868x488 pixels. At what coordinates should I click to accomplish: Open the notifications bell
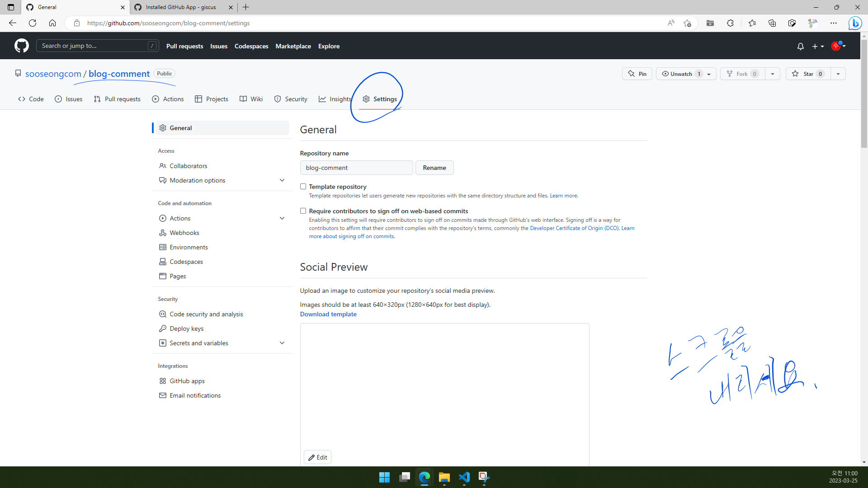tap(800, 46)
